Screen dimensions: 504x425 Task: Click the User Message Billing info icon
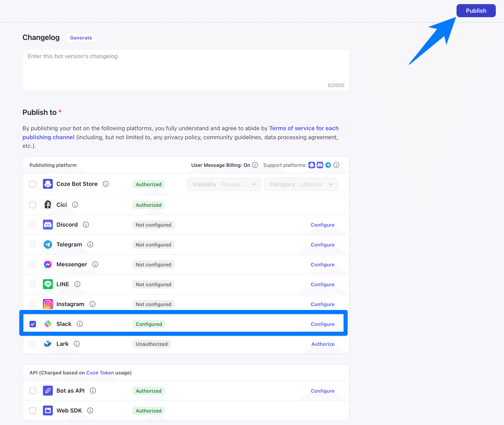(x=255, y=165)
